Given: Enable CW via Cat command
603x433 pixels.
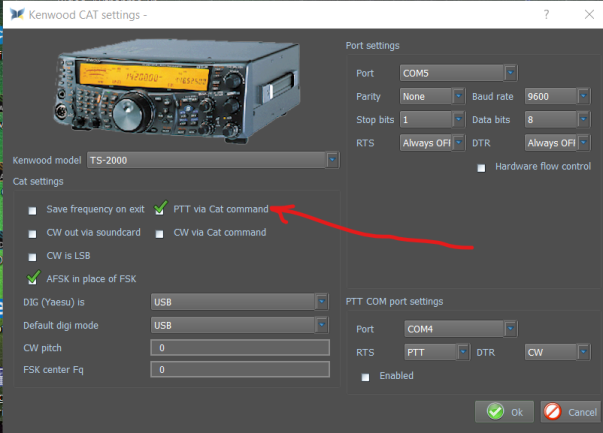Looking at the screenshot, I should pos(160,233).
